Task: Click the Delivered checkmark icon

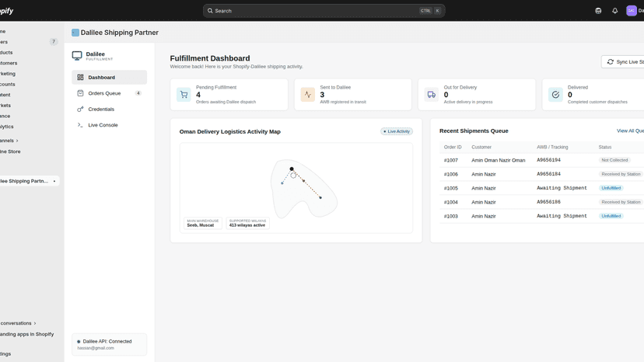Action: coord(555,95)
